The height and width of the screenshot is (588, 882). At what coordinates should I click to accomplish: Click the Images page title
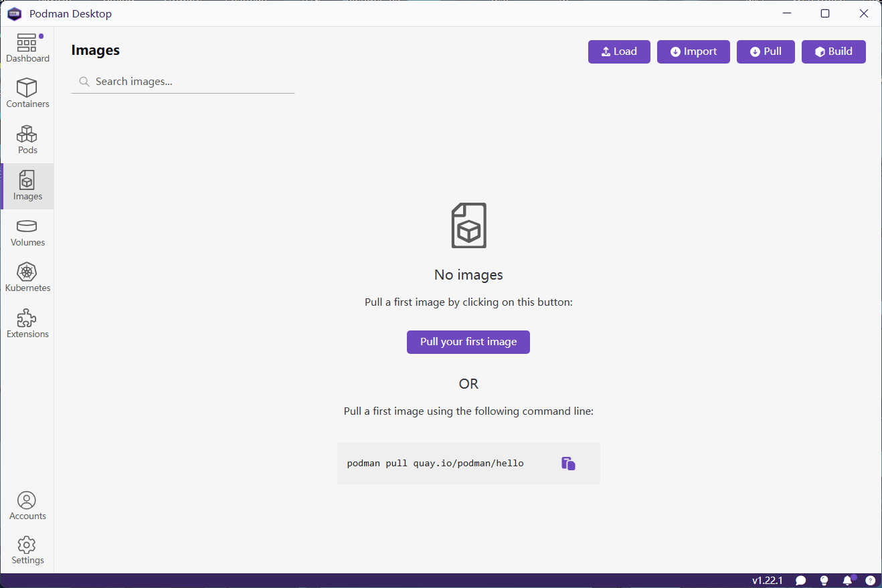coord(96,50)
